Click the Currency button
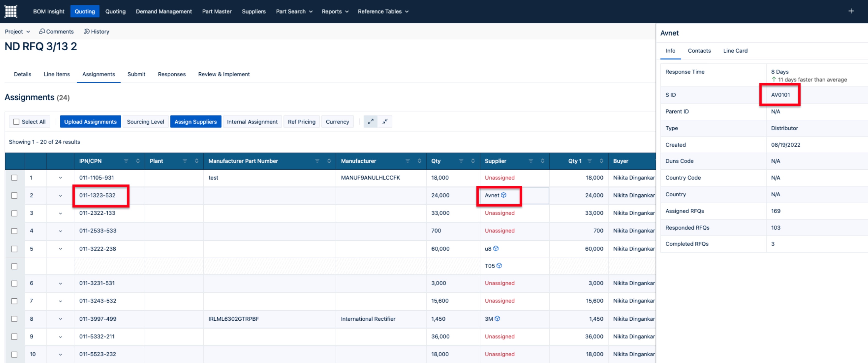The height and width of the screenshot is (363, 868). pos(337,122)
